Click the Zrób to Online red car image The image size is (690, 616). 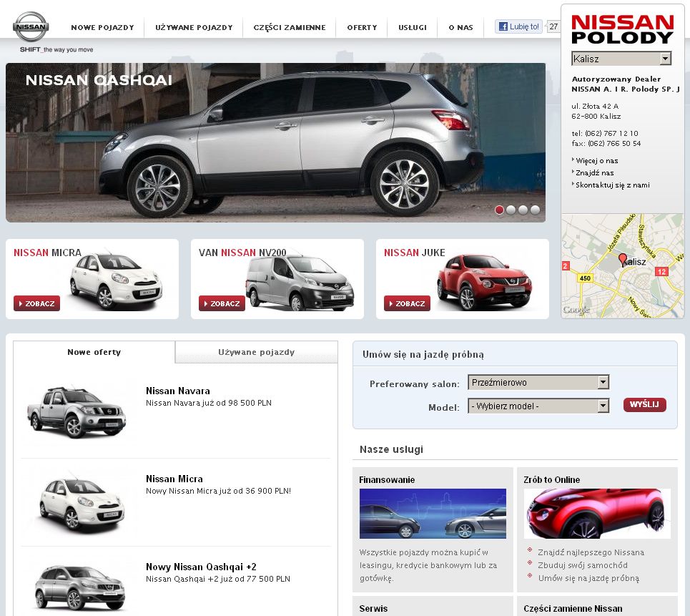pyautogui.click(x=597, y=514)
